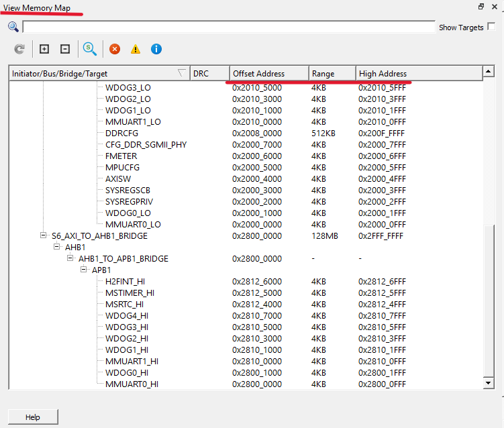Select the DDRCFG row in tree
Screen dimensions: 504x428
coord(122,133)
